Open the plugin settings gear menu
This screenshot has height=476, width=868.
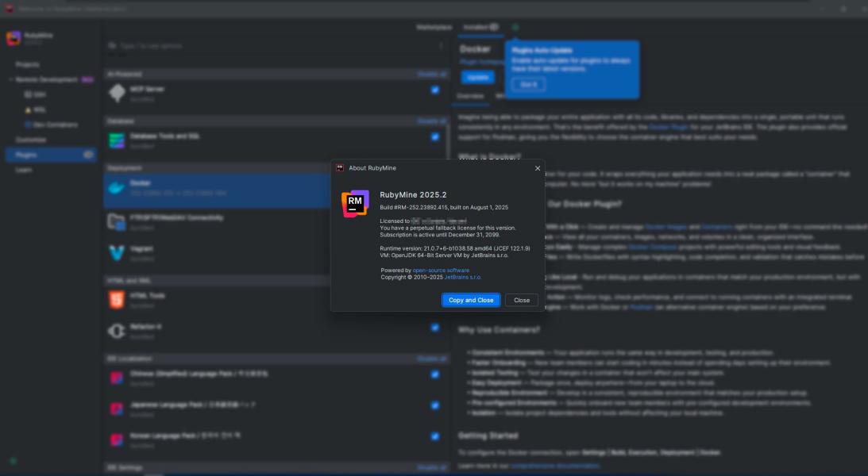(x=515, y=27)
